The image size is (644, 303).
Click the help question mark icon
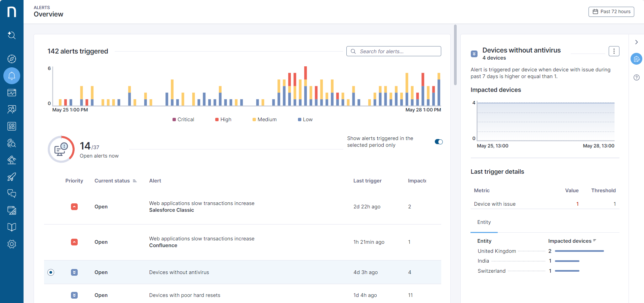point(637,77)
